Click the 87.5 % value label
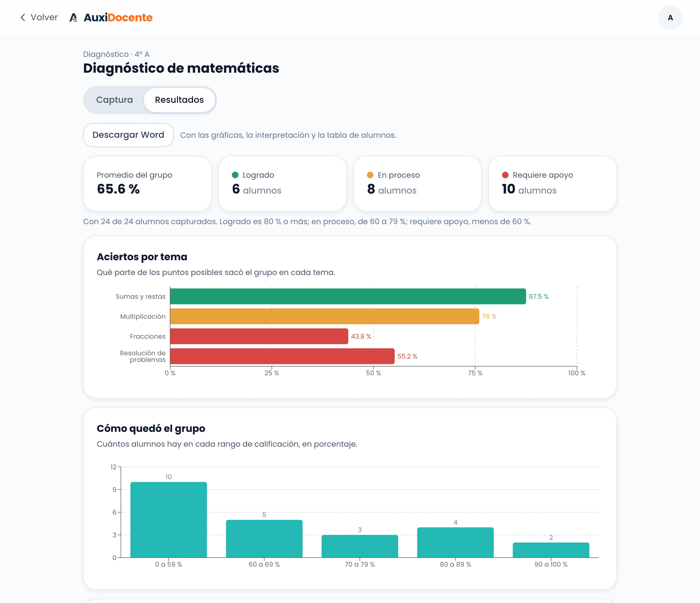Image resolution: width=700 pixels, height=603 pixels. point(538,297)
